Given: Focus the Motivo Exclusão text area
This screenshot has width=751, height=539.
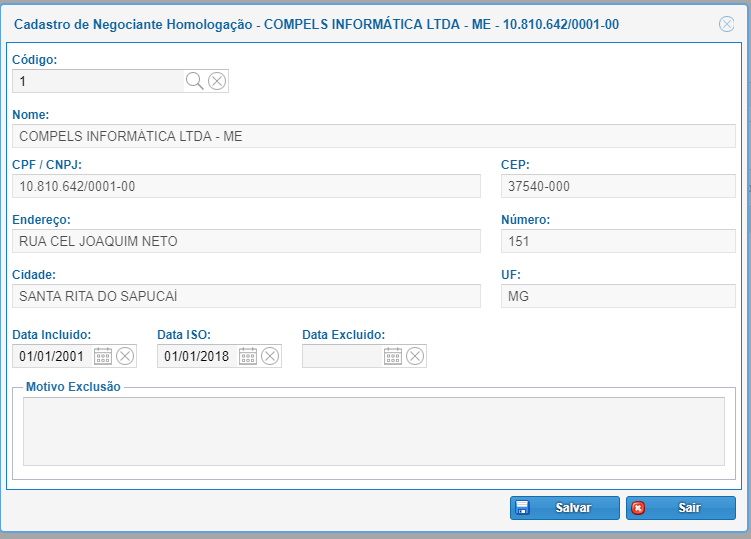Looking at the screenshot, I should 374,431.
